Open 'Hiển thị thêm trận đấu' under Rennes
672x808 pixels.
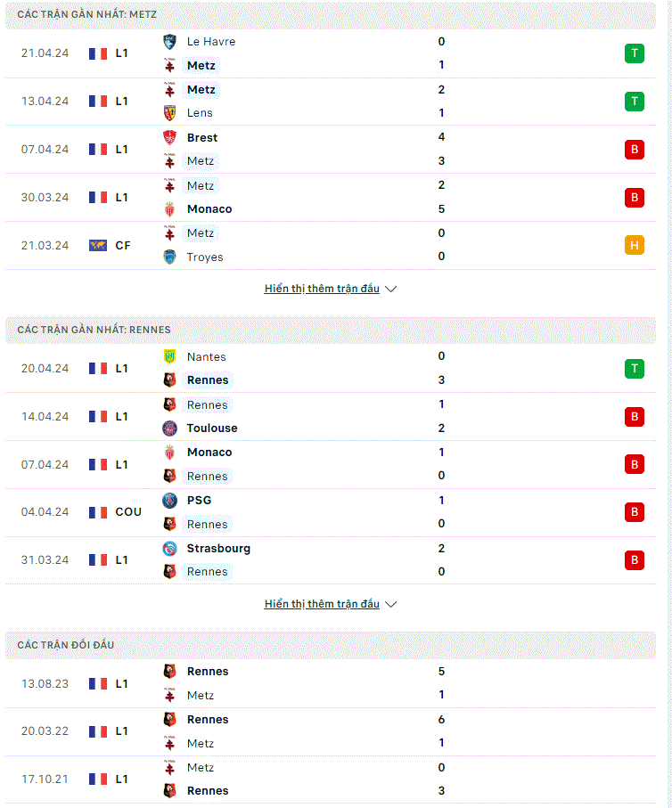click(x=322, y=604)
